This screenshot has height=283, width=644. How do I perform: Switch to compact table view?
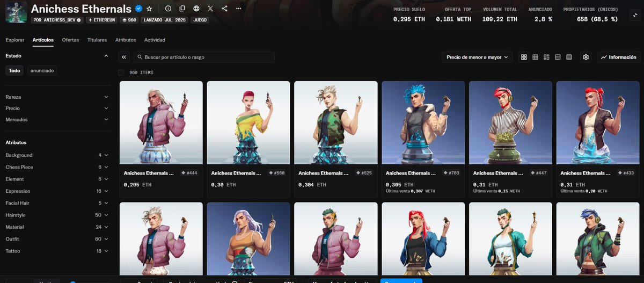coord(569,57)
